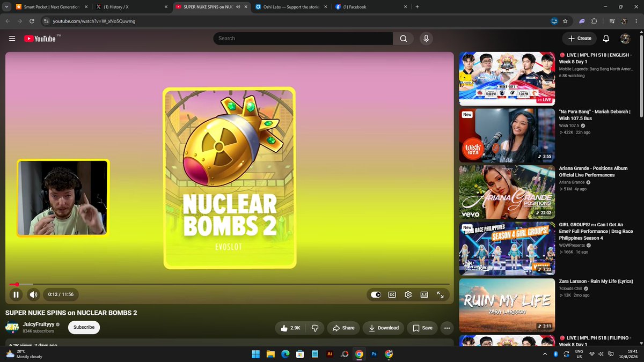
Task: Download the video
Action: pyautogui.click(x=383, y=328)
